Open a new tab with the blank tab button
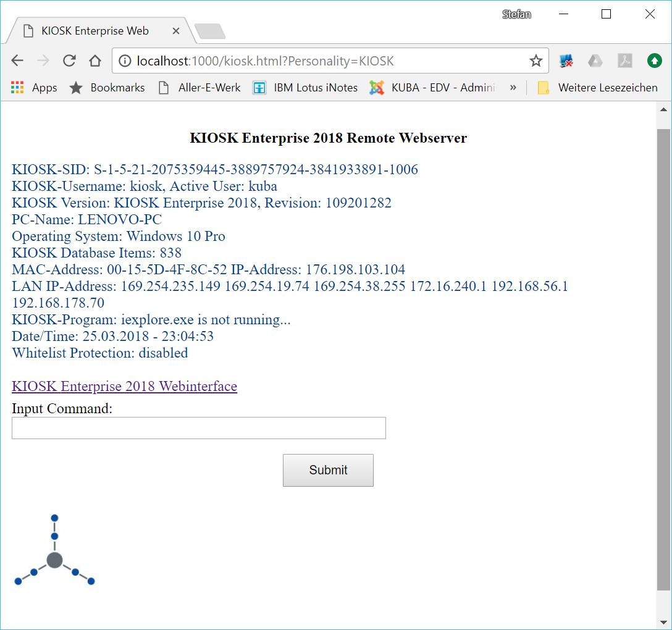The width and height of the screenshot is (672, 630). click(x=210, y=31)
